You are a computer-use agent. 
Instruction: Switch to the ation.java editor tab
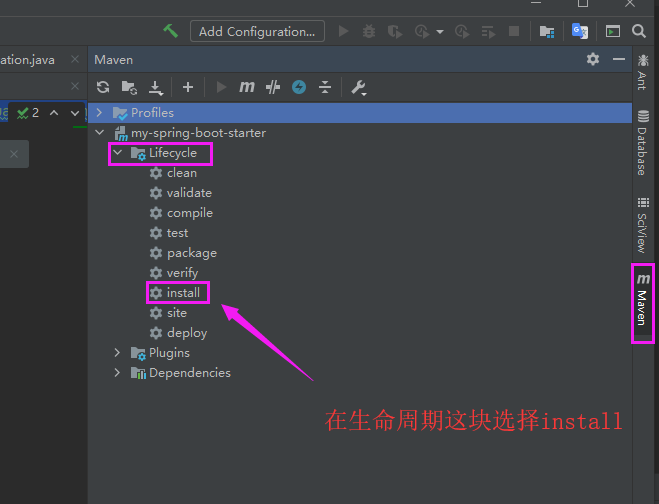pyautogui.click(x=28, y=60)
